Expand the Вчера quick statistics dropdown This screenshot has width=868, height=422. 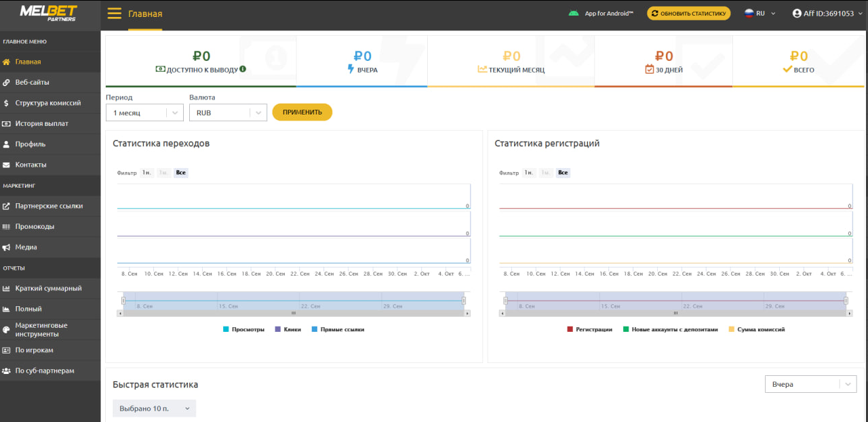(810, 384)
